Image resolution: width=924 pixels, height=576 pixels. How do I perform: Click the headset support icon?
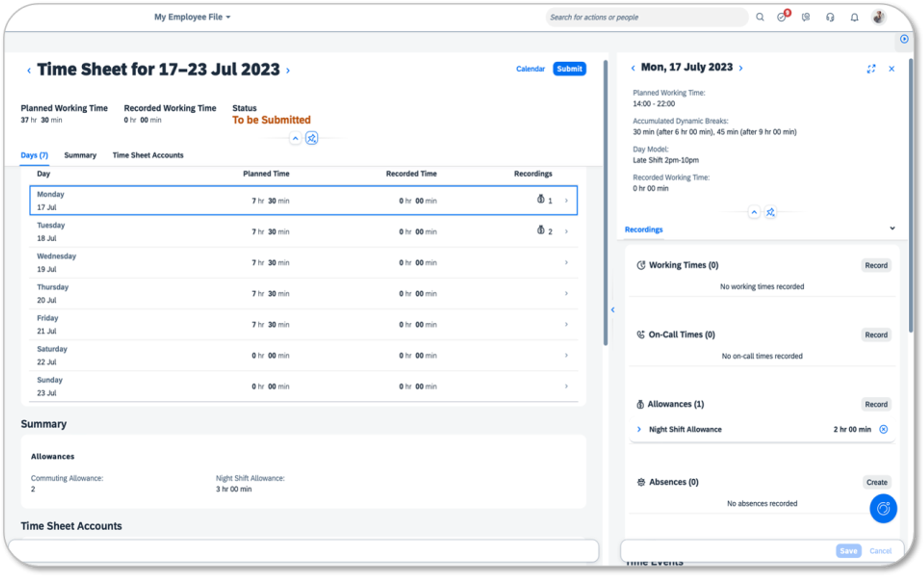click(x=830, y=17)
